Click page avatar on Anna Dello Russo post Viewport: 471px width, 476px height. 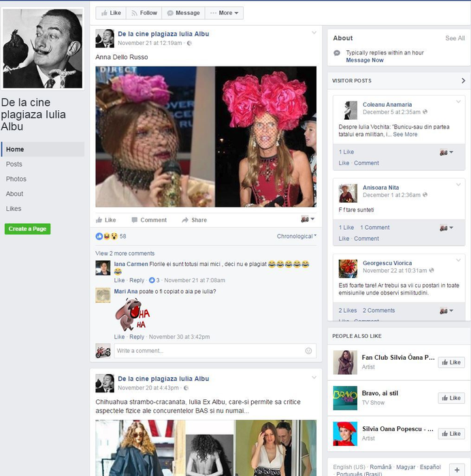pyautogui.click(x=105, y=39)
